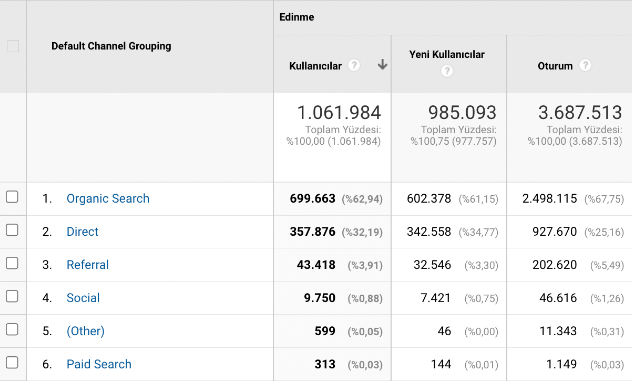Select Referral new users 32.546

coord(432,264)
